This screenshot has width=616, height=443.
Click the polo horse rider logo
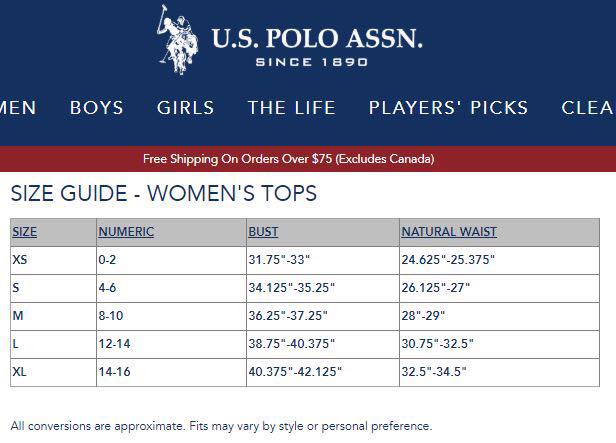point(177,40)
